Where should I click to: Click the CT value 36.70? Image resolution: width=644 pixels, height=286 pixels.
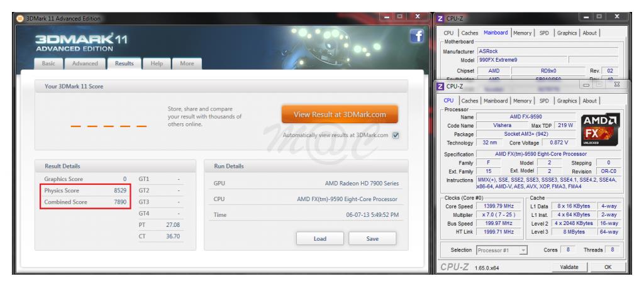coord(173,236)
